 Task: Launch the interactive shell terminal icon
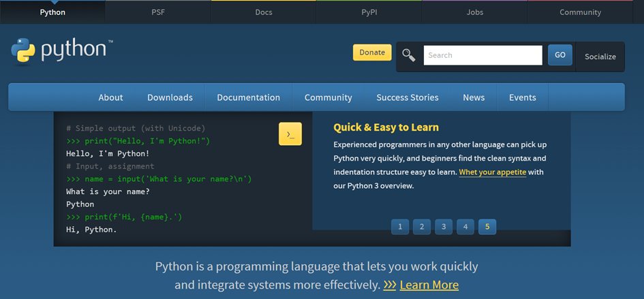tap(290, 134)
